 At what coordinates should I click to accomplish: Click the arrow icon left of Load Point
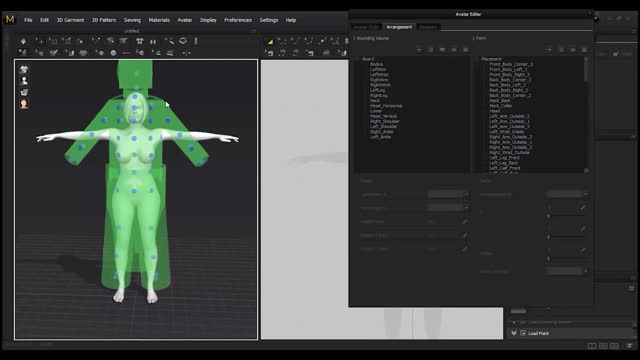[x=514, y=333]
